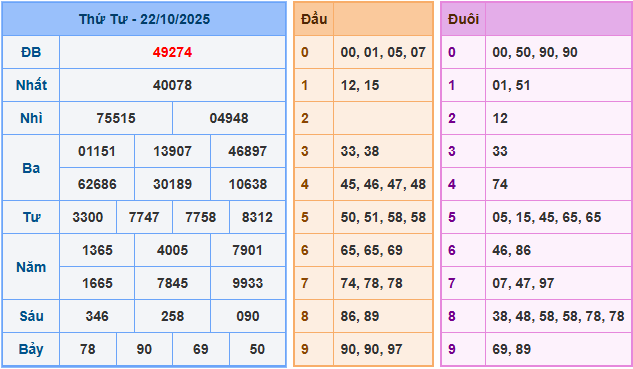Select the Ba prize number 01151
The height and width of the screenshot is (369, 633).
point(97,151)
